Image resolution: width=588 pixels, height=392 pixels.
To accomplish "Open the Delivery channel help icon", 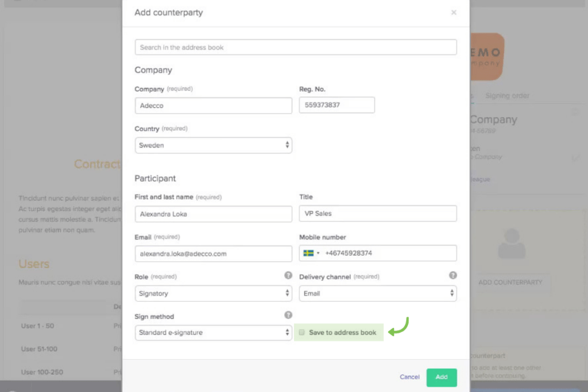I will (x=452, y=275).
